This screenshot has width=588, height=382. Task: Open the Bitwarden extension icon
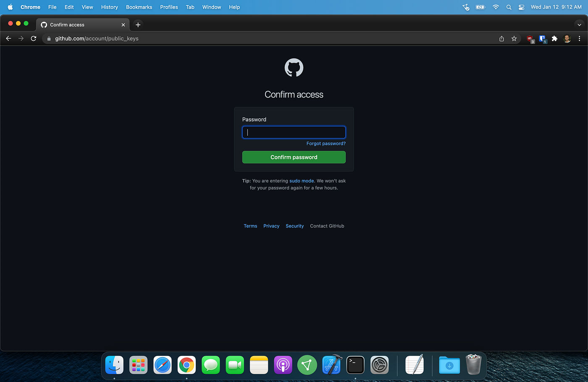pos(542,39)
